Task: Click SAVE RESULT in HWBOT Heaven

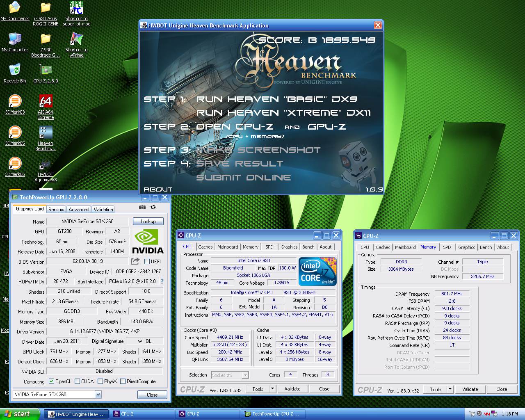Action: click(240, 164)
